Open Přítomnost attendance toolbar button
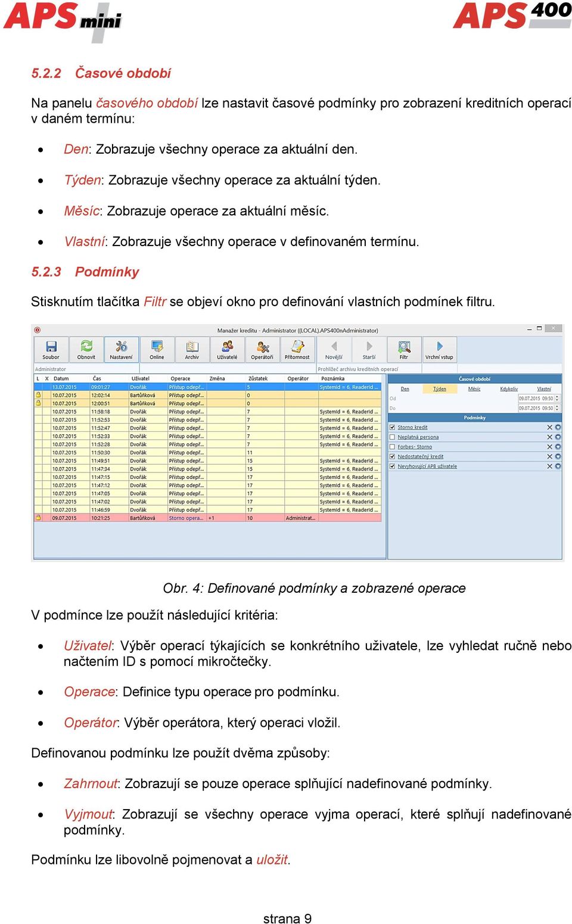Screen dimensions: 572x924 tap(297, 350)
